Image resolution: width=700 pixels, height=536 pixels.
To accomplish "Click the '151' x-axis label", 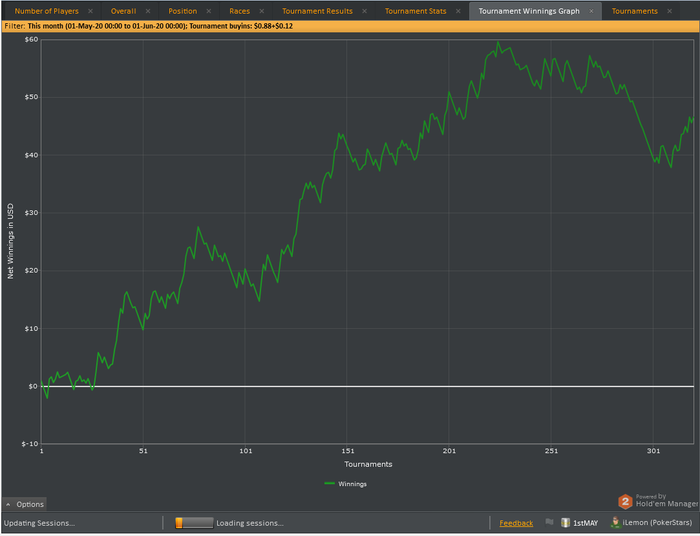I will [347, 451].
